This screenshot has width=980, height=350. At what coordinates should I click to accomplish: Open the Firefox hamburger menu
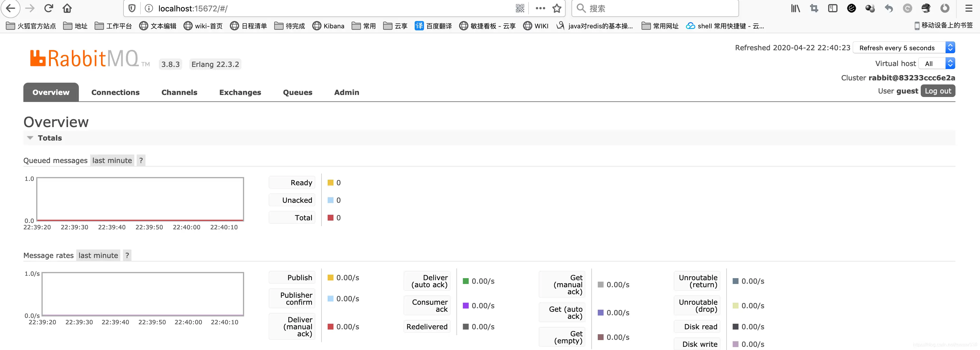(x=969, y=8)
